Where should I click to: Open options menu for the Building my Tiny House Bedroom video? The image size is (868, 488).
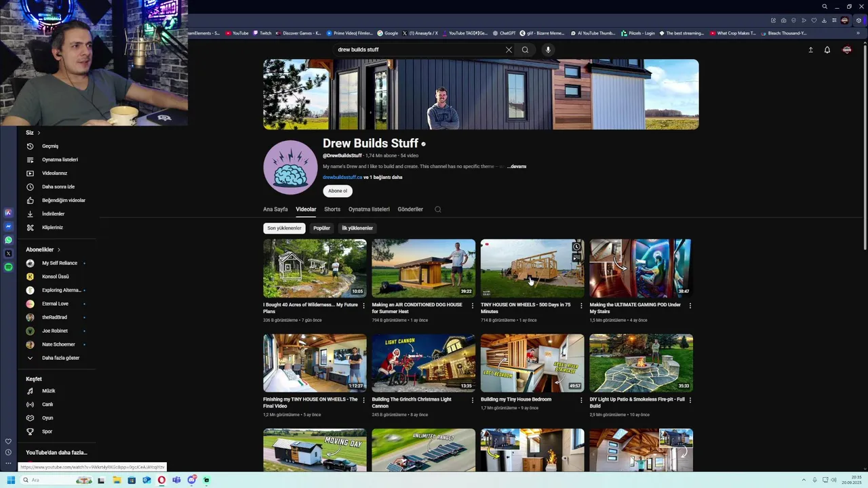(581, 400)
